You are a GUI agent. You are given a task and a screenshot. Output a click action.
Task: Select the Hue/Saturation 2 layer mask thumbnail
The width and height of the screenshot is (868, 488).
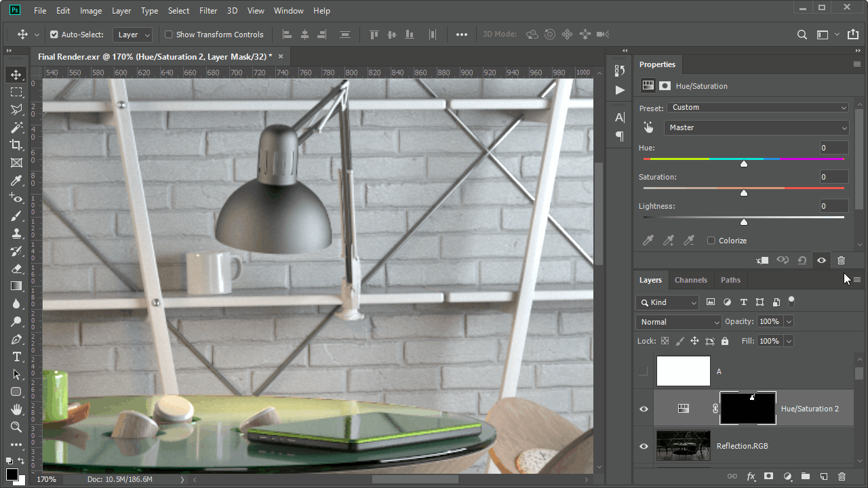click(x=748, y=409)
